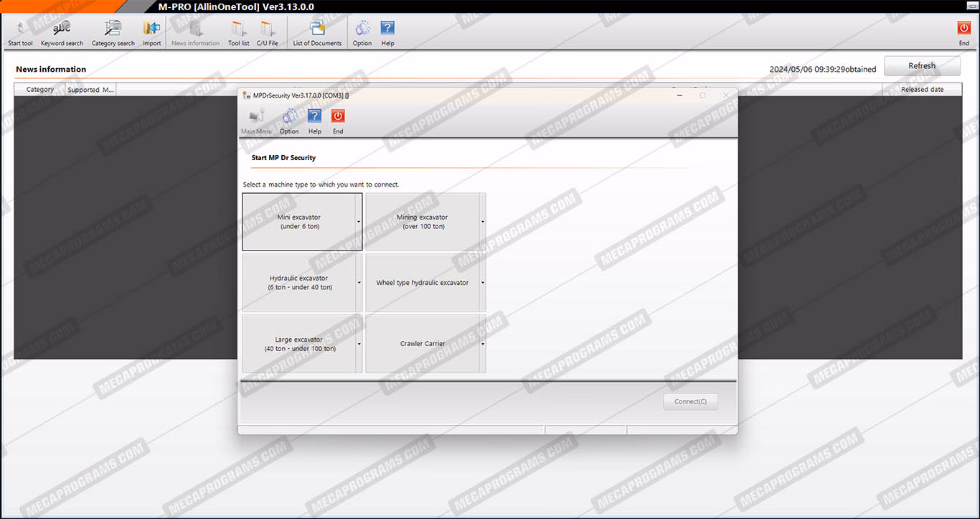This screenshot has height=519, width=980.
Task: Open Help in the MPDrSecurity window
Action: coord(314,121)
